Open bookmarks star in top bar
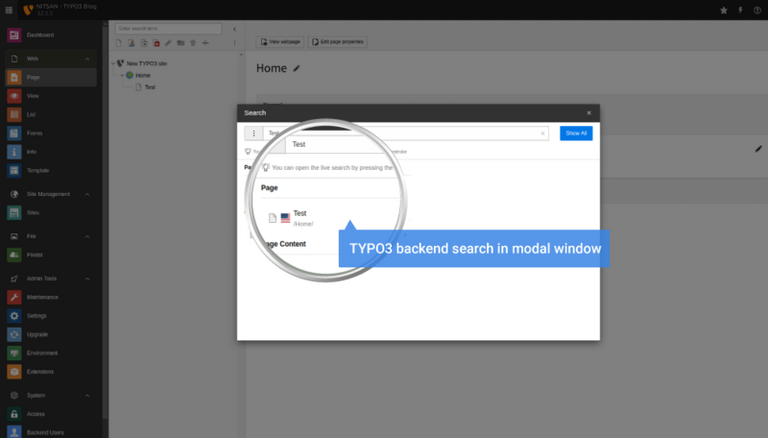 pos(723,10)
